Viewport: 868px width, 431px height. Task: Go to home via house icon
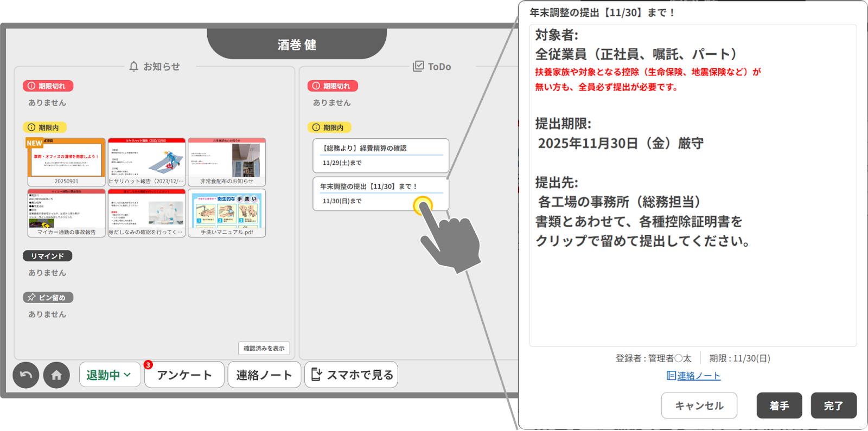pos(56,375)
